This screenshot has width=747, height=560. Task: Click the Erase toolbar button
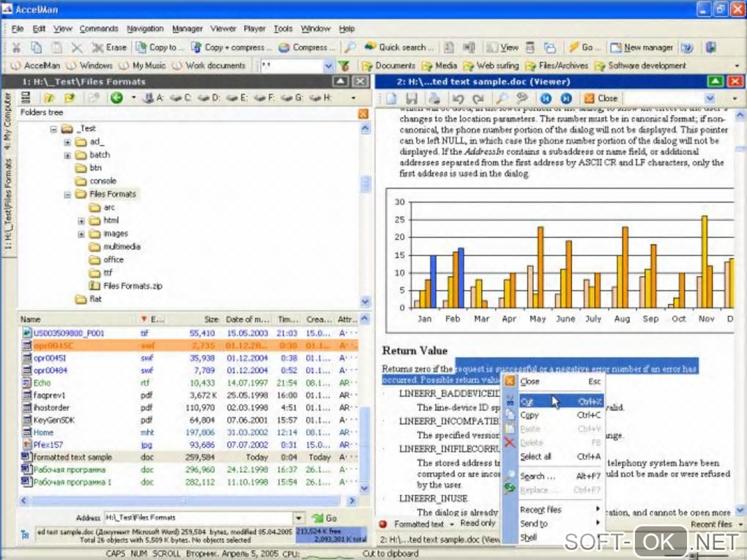click(110, 47)
